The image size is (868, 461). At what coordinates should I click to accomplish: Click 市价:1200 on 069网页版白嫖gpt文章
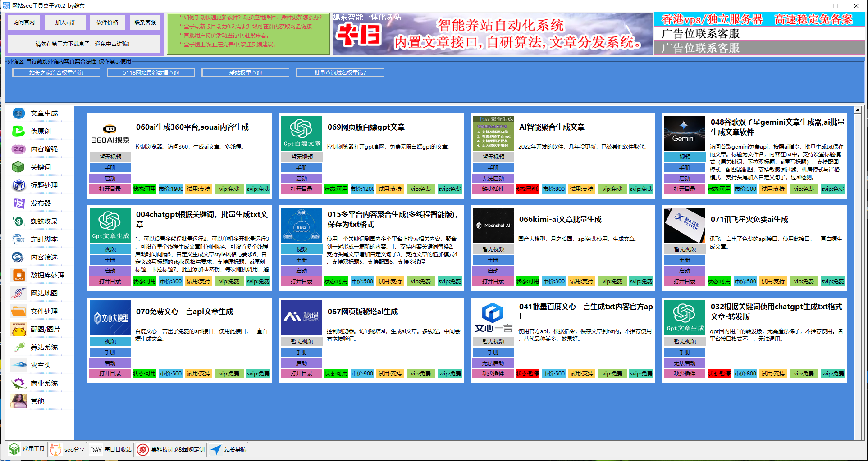click(362, 189)
